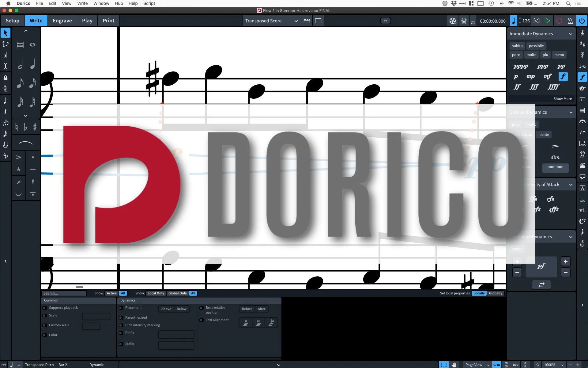Select the slur tool in left panel
The image size is (588, 368).
point(26,143)
